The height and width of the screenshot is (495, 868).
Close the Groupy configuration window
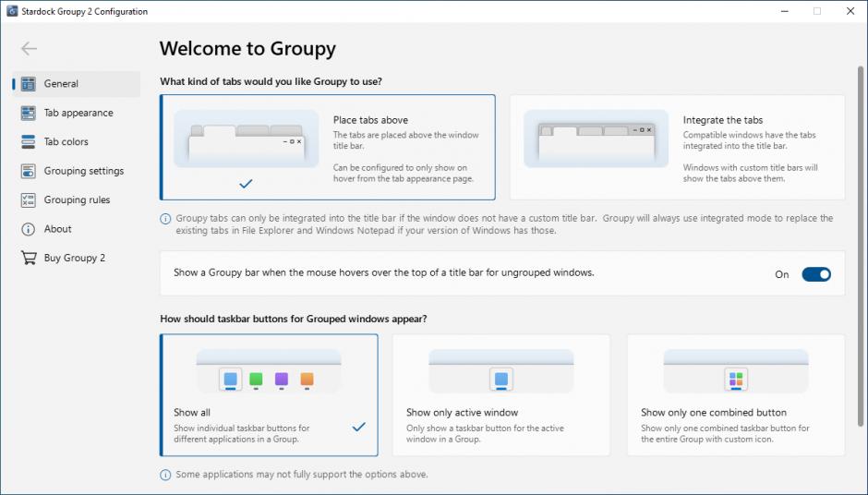click(850, 11)
